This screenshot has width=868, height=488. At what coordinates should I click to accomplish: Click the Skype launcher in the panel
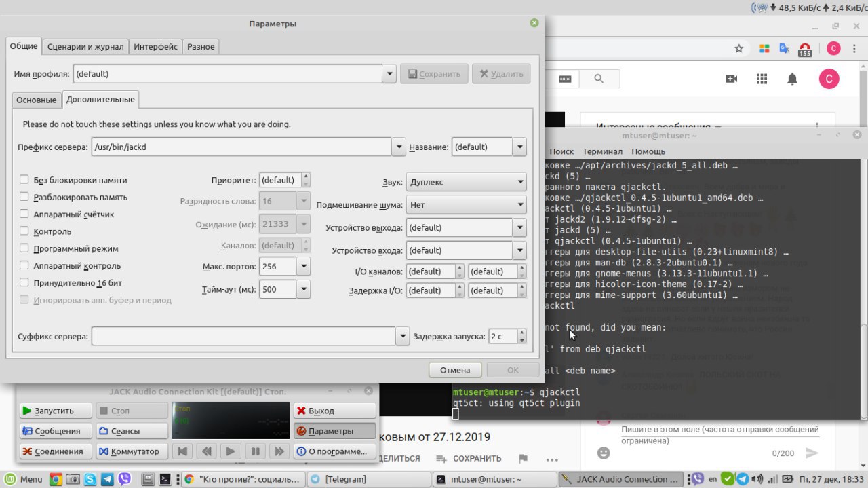click(90, 479)
